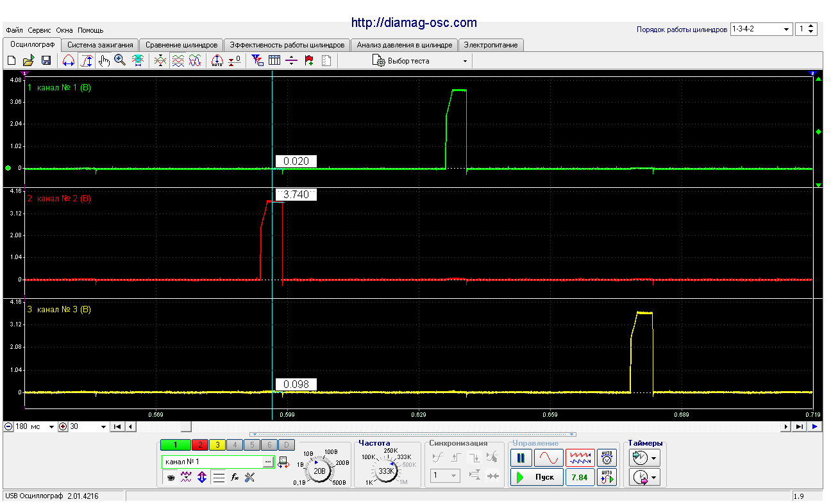The height and width of the screenshot is (504, 831).
Task: Click the green X waveform toolbar icon
Action: point(160,60)
